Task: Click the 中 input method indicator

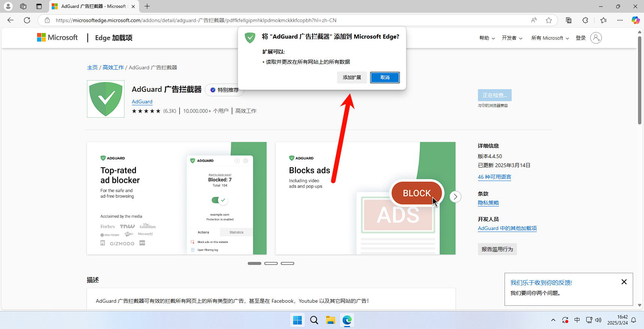Action: click(x=577, y=320)
